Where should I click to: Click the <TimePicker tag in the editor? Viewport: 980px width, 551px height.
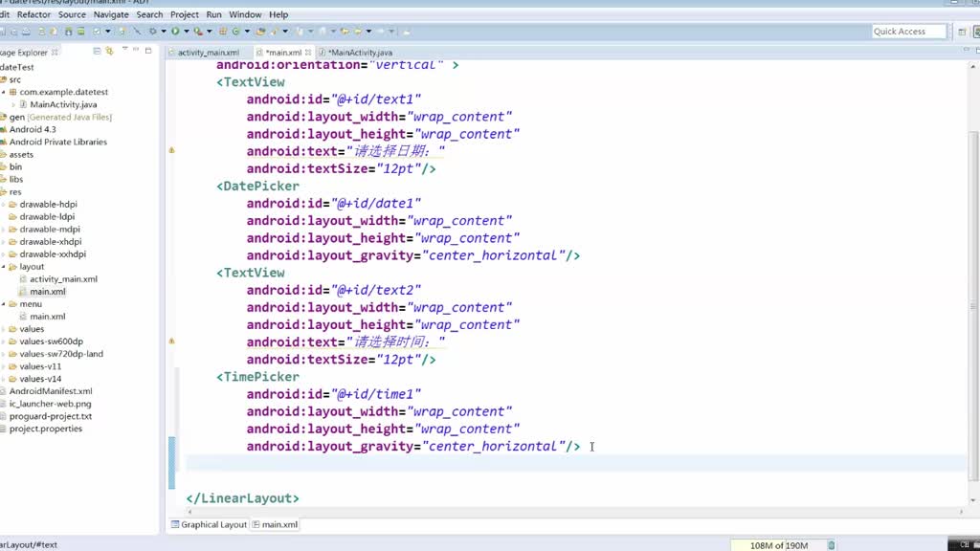[258, 377]
